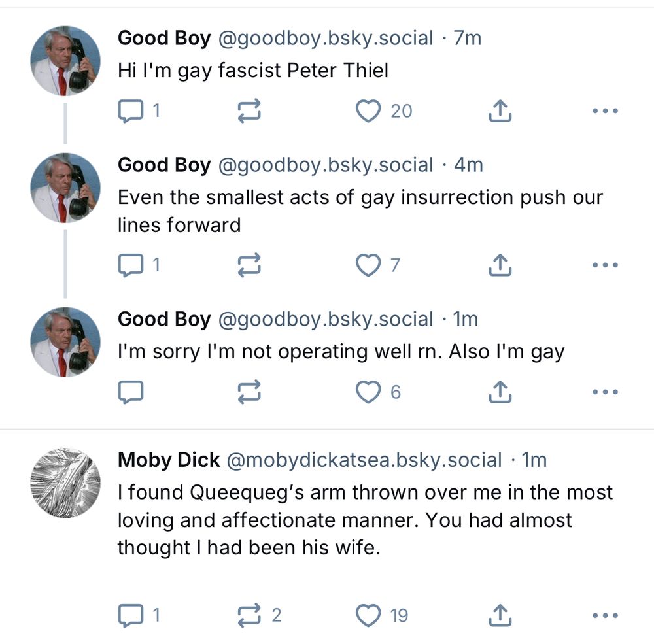The width and height of the screenshot is (654, 644).
Task: Share the 'not operating well' post
Action: pyautogui.click(x=500, y=391)
